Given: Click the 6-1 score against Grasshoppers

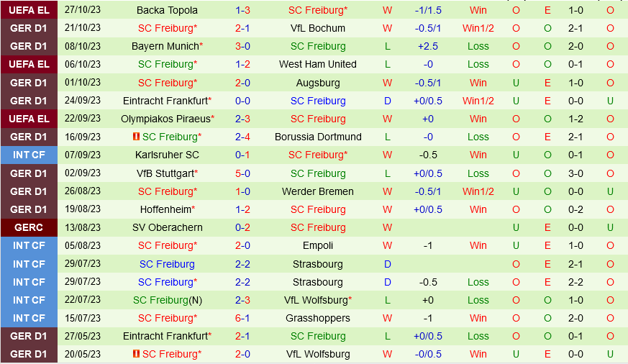Looking at the screenshot, I should click(x=242, y=318).
